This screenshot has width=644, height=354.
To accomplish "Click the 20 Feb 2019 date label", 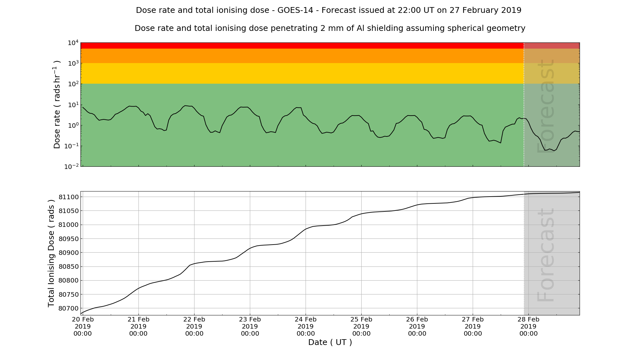I will tap(83, 326).
